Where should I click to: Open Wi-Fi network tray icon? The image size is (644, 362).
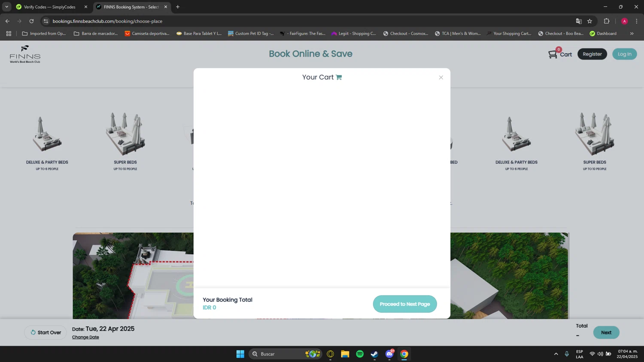(x=592, y=354)
